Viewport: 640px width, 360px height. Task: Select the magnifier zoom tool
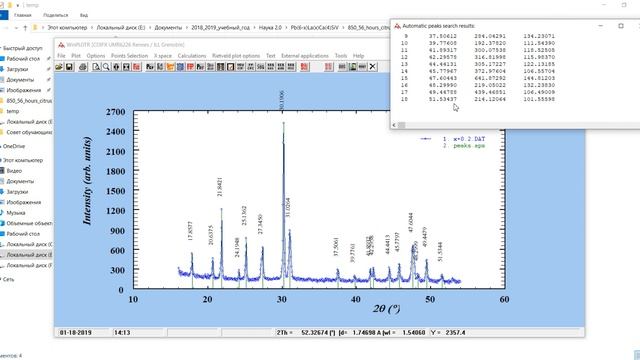(x=106, y=67)
